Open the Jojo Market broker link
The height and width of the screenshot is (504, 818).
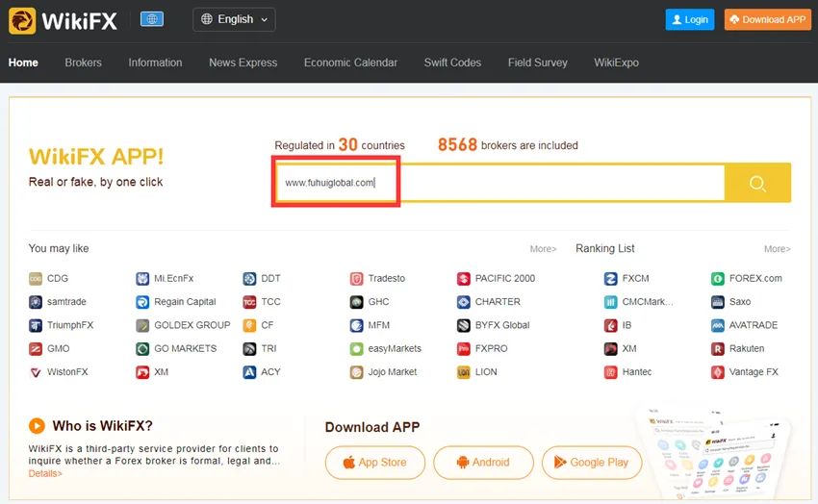coord(393,372)
